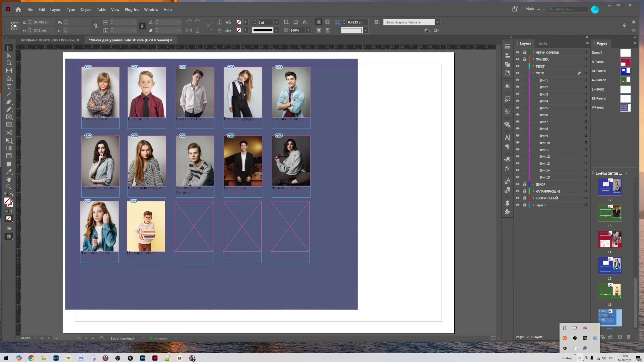Switch to Untitled-1 document tab
The width and height of the screenshot is (644, 362).
(48, 40)
